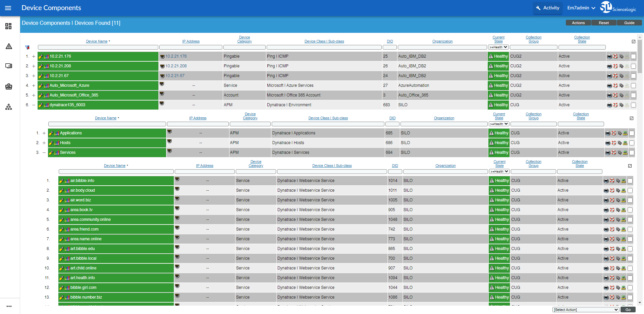Screen dimensions: 644x314
Task: Open the Events alerts page via warning triangle icon
Action: click(8, 47)
